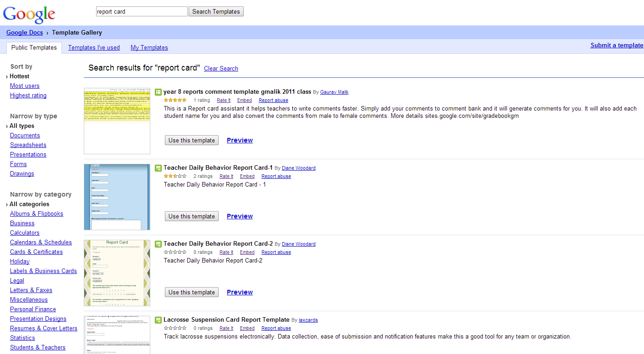Click form icon beside Teacher Daily Behavior Report Card-1

click(x=158, y=168)
